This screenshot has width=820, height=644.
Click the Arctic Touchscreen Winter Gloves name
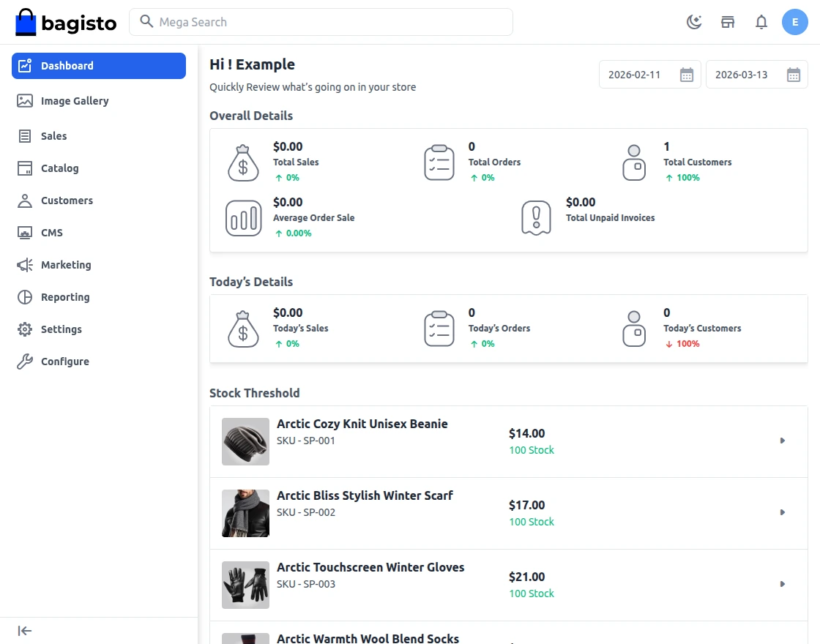coord(370,567)
